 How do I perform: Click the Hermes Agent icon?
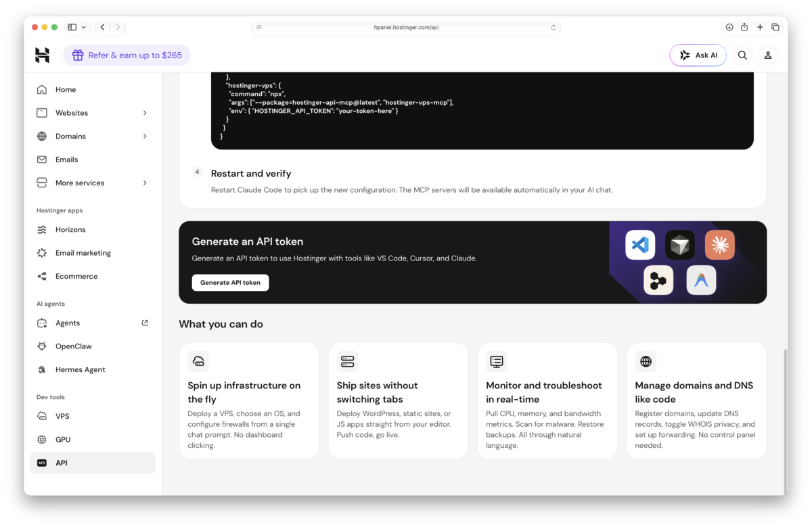[x=42, y=369]
